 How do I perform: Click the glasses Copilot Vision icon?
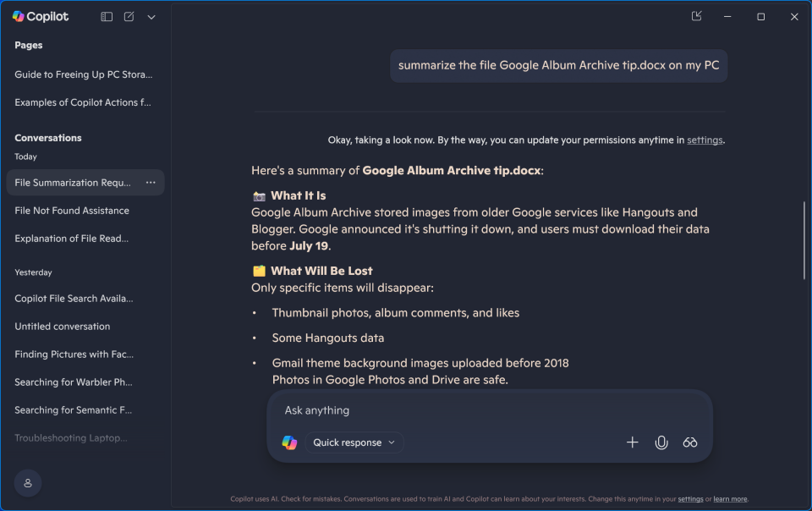pos(690,442)
